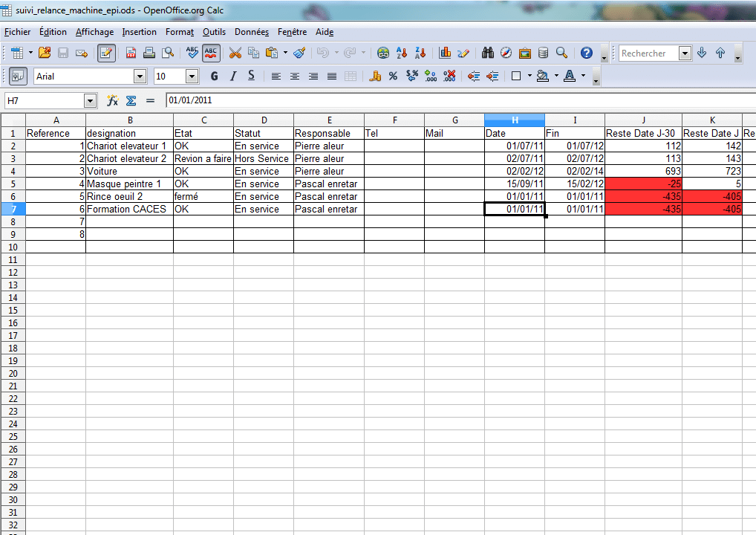Screen dimensions: 756x535
Task: Open the Name Box dropdown arrow
Action: (90, 101)
